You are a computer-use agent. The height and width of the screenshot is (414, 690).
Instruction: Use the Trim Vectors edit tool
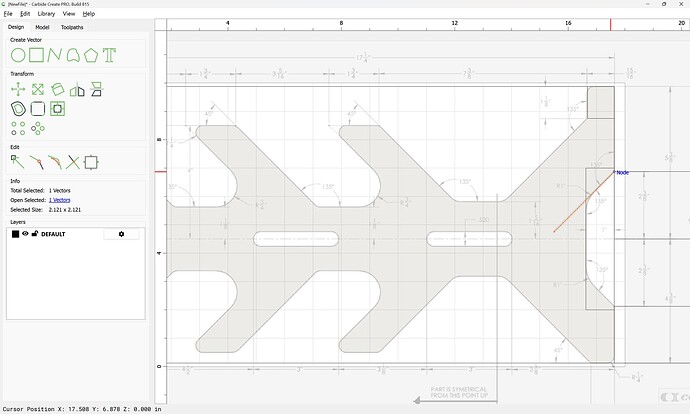[x=55, y=162]
